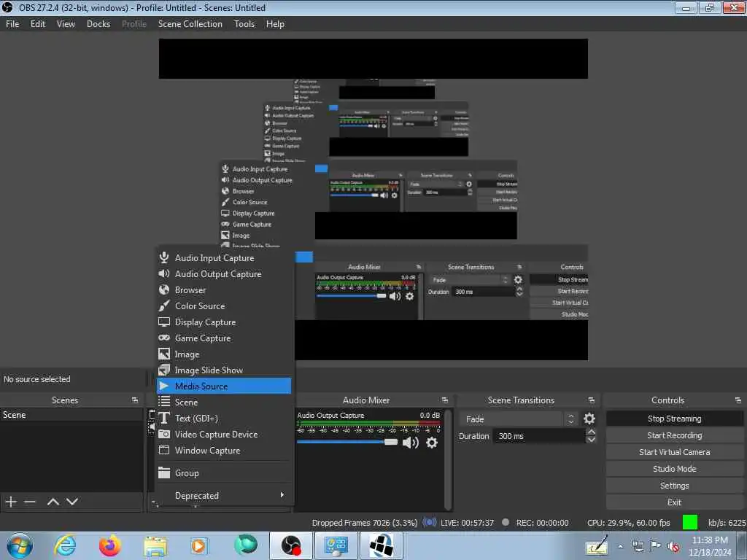
Task: Click the Duration 300 ms field
Action: click(540, 436)
